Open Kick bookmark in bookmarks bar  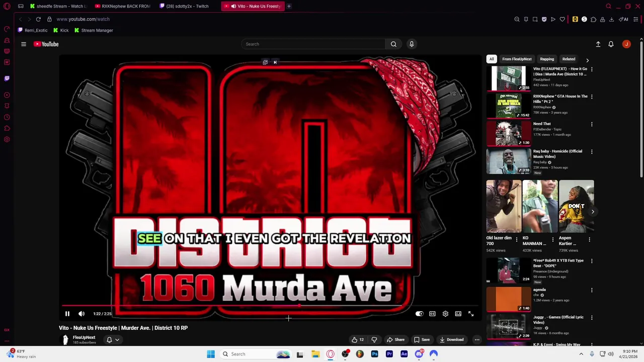(x=61, y=31)
